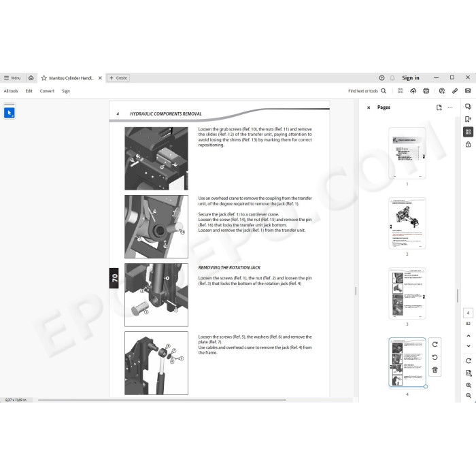Switch to the Manitou Cylinder Handl... tab

tap(71, 78)
